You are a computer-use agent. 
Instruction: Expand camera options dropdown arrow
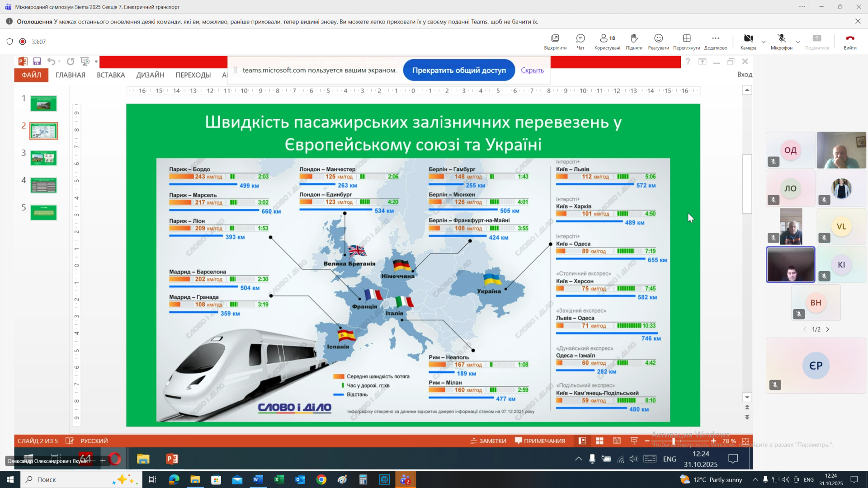point(764,42)
